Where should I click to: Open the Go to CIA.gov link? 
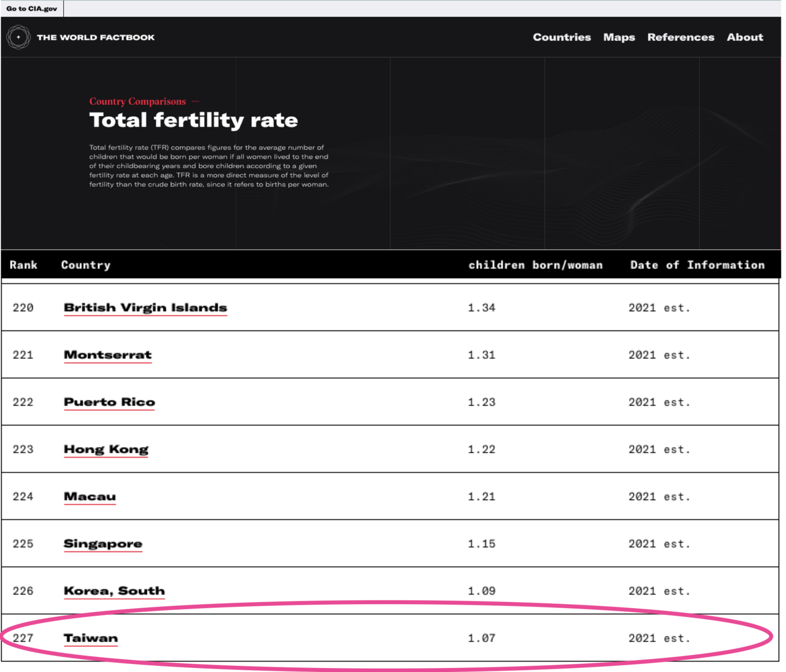click(31, 8)
